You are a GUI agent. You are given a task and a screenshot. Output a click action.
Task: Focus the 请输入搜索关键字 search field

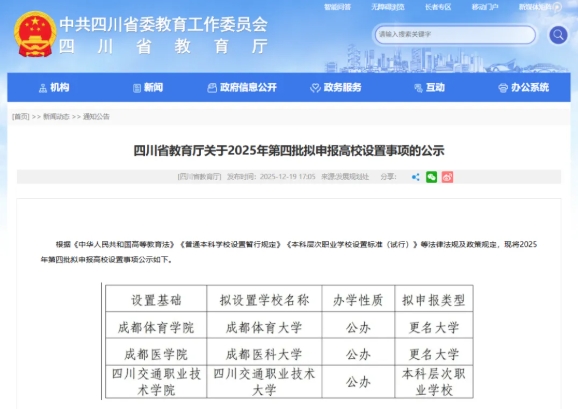pos(455,35)
